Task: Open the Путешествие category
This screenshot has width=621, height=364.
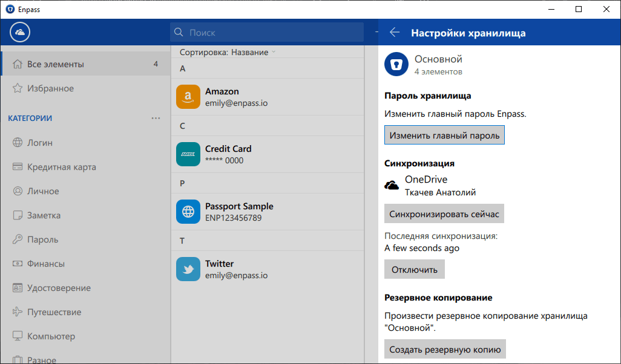Action: (x=86, y=312)
